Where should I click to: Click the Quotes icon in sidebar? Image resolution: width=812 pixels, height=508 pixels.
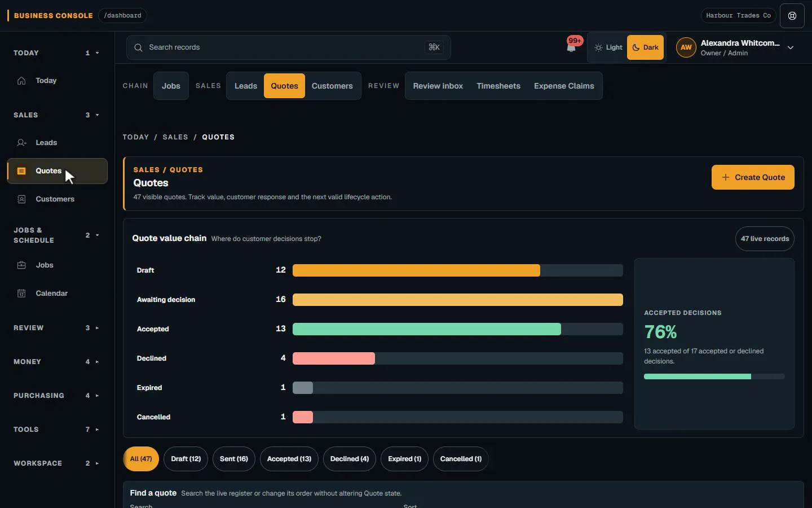pyautogui.click(x=21, y=171)
